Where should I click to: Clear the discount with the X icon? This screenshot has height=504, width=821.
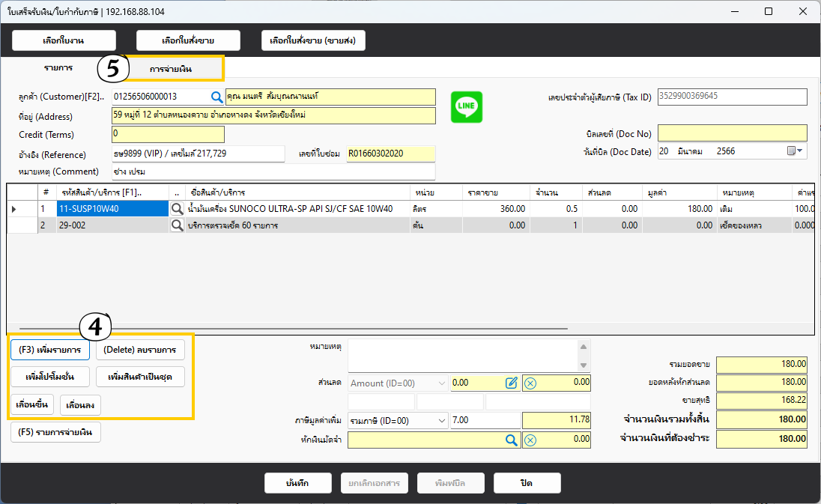(530, 383)
